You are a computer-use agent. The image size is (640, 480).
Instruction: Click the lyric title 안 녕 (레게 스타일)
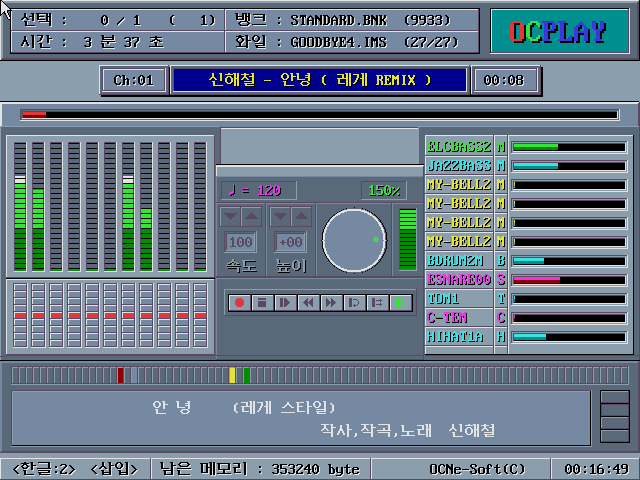click(x=243, y=407)
